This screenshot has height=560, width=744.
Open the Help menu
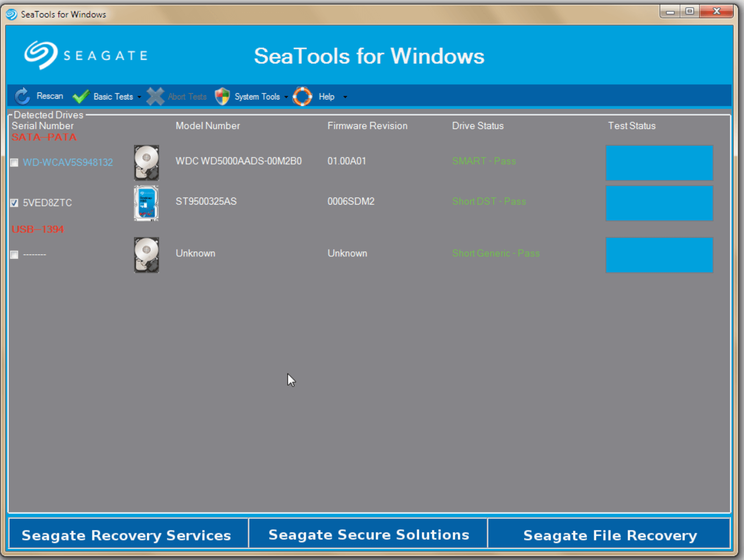pos(327,96)
